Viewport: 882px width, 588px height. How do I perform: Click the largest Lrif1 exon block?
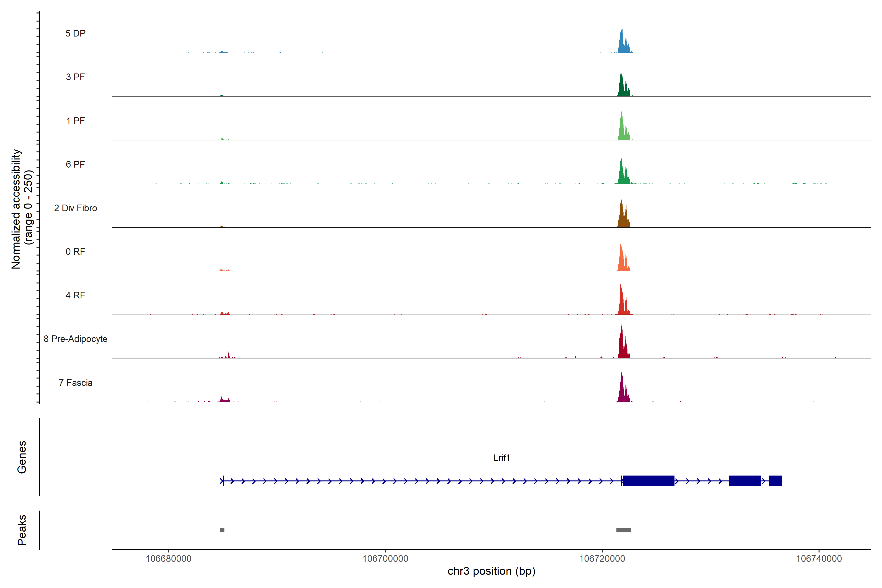(x=648, y=481)
